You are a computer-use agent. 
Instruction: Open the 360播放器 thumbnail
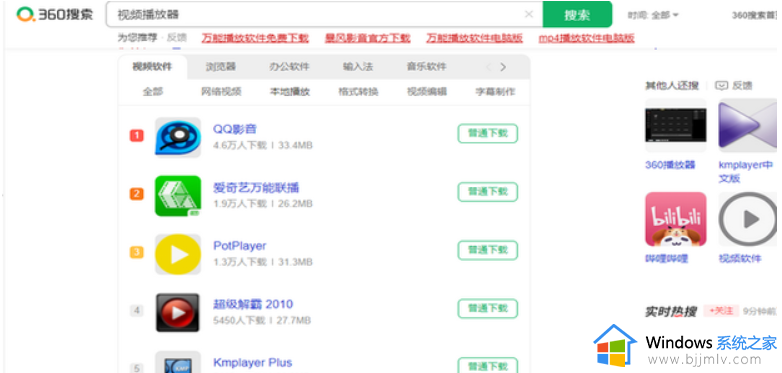[676, 125]
